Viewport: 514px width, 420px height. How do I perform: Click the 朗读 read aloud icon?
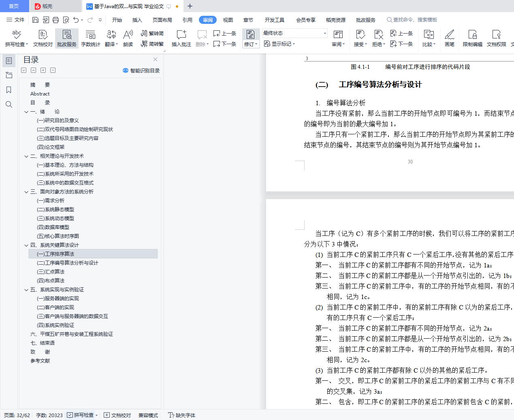128,38
